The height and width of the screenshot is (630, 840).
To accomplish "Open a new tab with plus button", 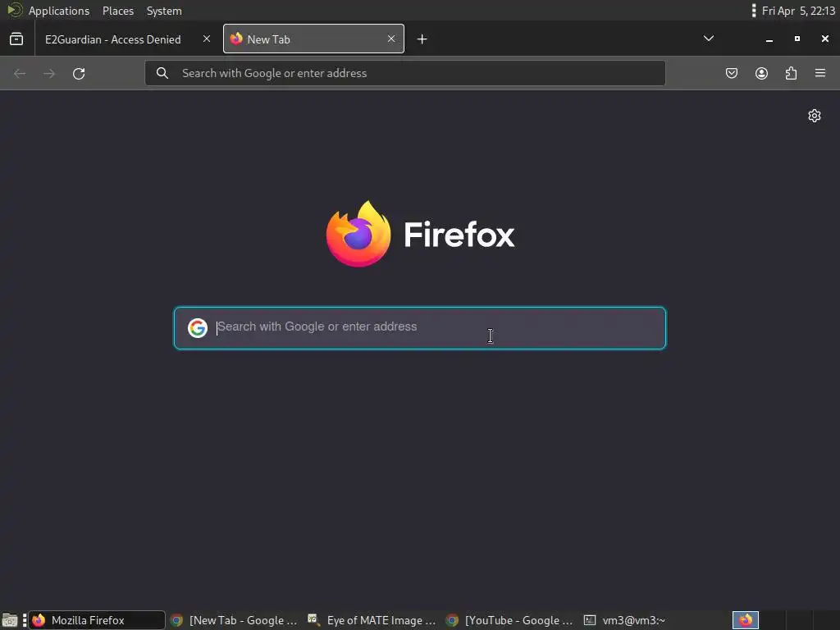I will pos(422,39).
